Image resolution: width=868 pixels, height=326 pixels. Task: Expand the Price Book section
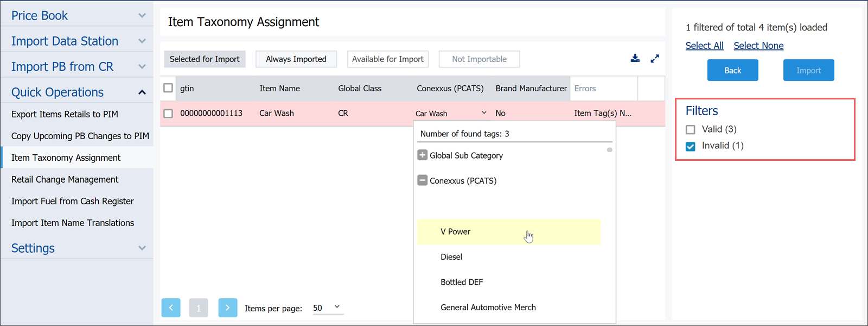click(x=76, y=15)
